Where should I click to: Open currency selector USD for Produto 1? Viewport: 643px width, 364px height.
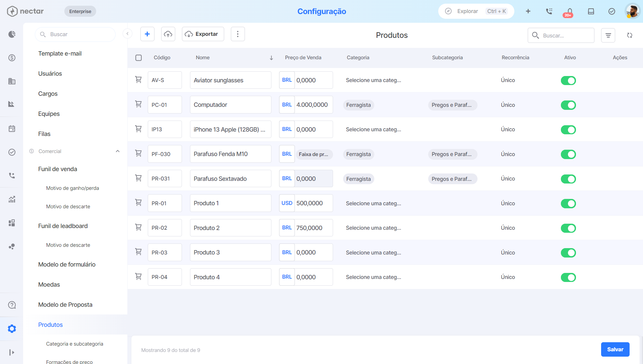(x=287, y=203)
